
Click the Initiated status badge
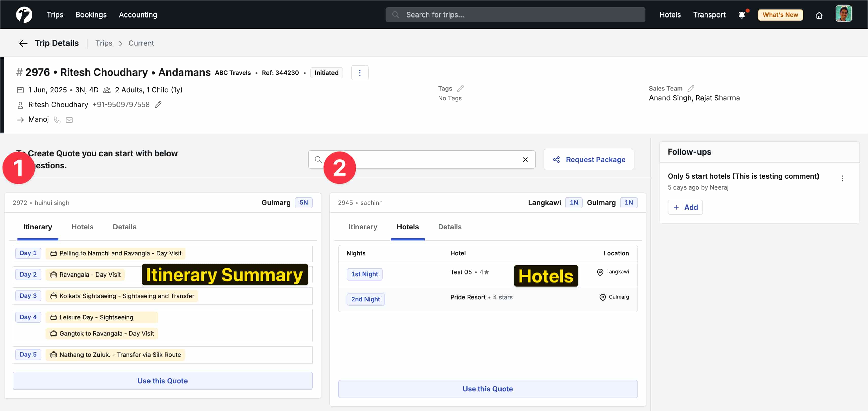(326, 72)
